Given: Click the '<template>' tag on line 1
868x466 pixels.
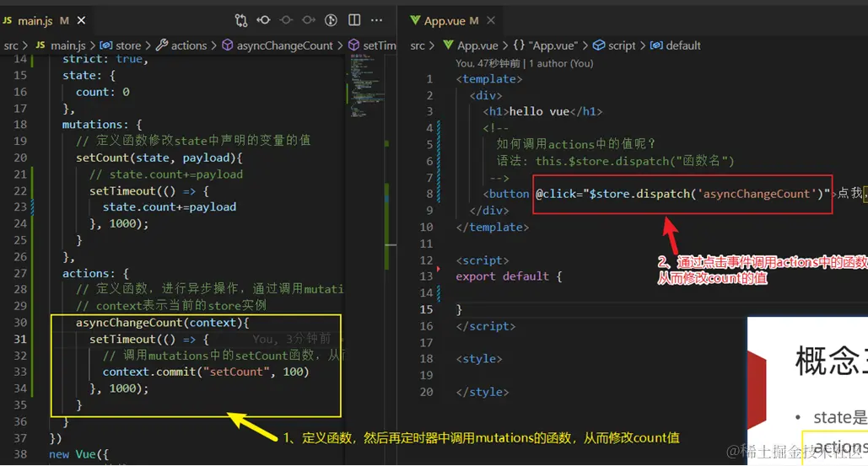Looking at the screenshot, I should coord(489,78).
